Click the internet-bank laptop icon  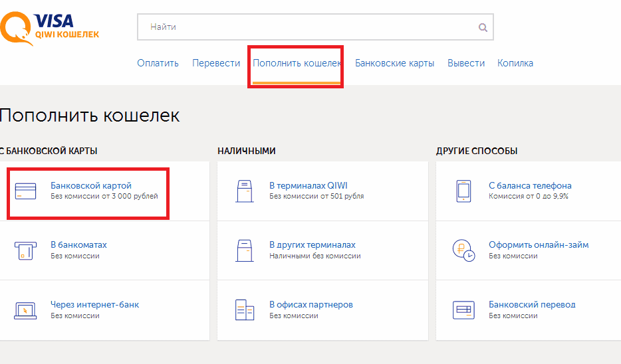click(25, 310)
